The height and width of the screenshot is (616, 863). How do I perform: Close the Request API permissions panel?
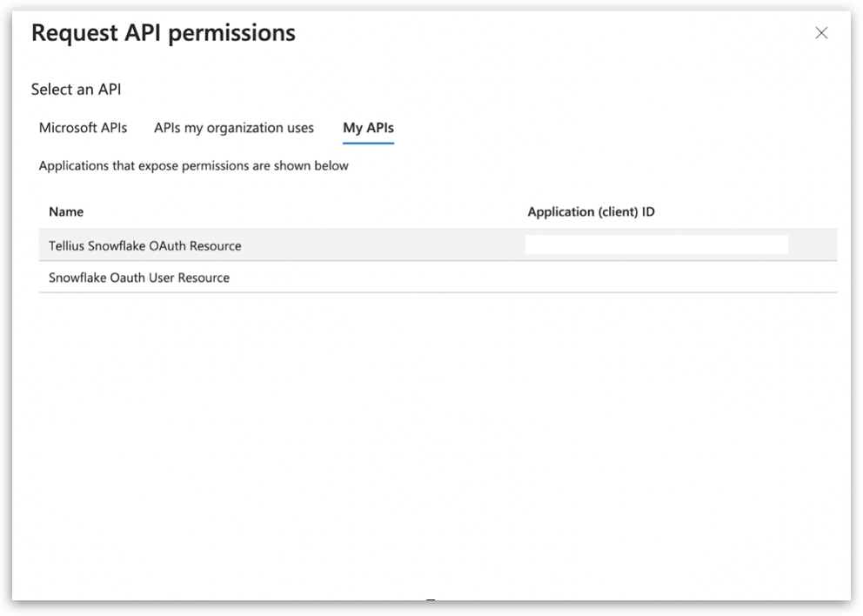click(820, 33)
